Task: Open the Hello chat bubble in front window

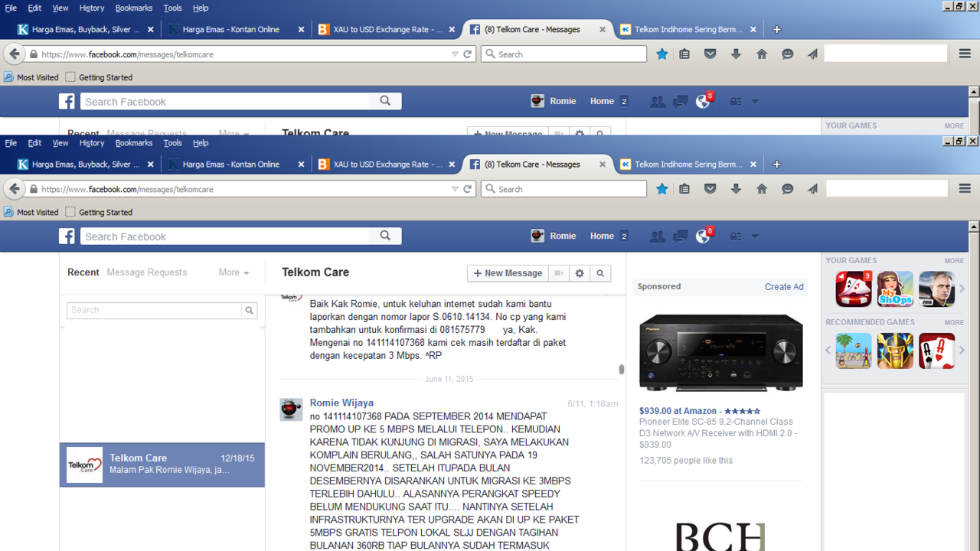Action: 788,189
